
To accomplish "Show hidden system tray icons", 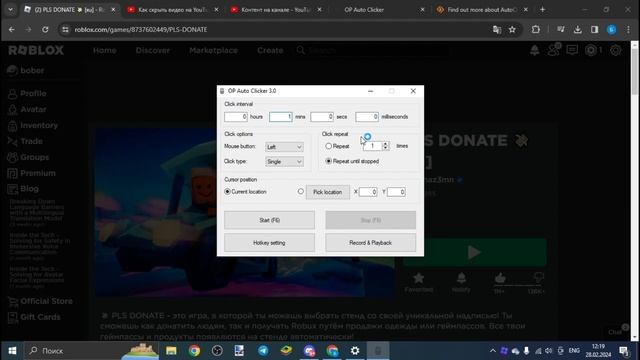I will coord(493,351).
